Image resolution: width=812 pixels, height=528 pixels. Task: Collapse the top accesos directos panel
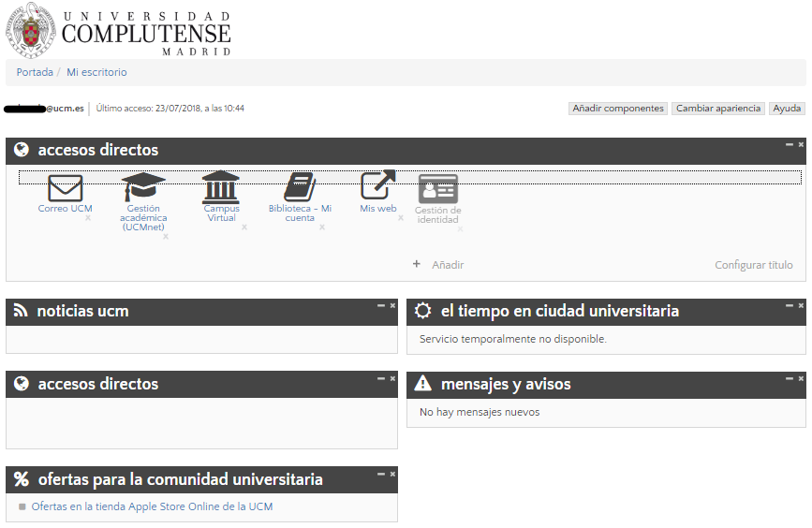(790, 144)
